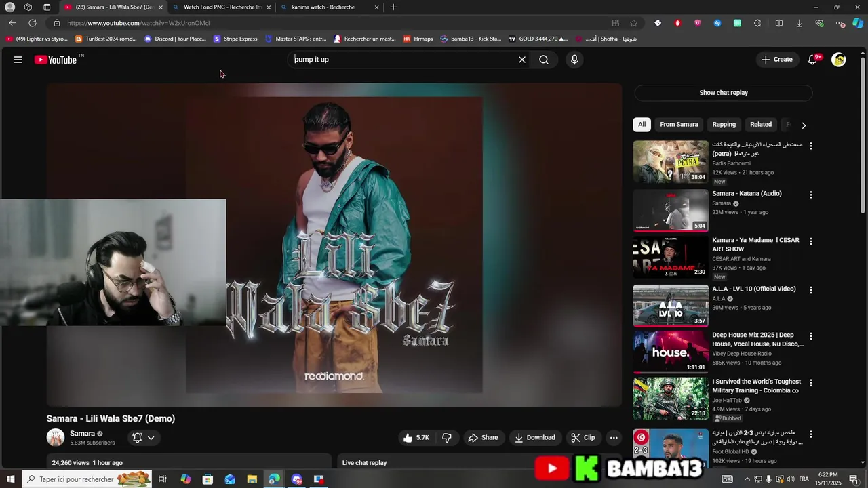Start voice search with the microphone
The height and width of the screenshot is (488, 868).
click(574, 60)
